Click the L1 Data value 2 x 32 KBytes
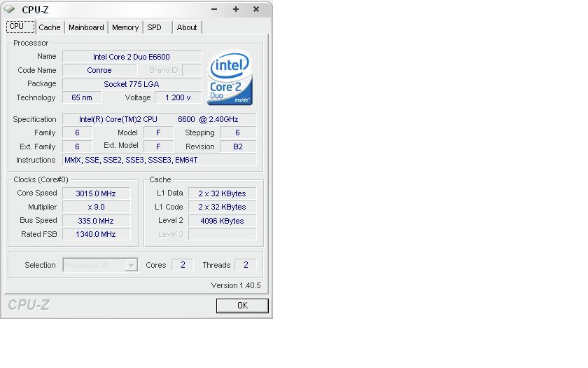 pos(222,193)
